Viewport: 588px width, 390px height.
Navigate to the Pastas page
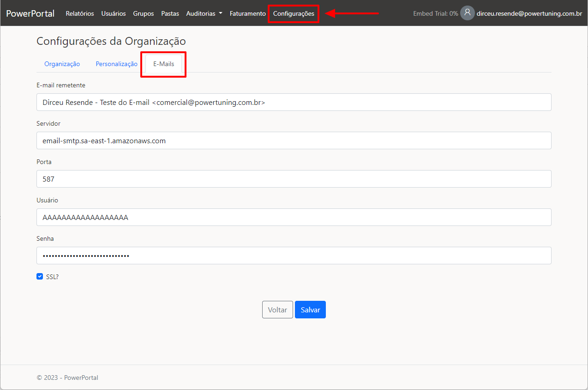[170, 13]
